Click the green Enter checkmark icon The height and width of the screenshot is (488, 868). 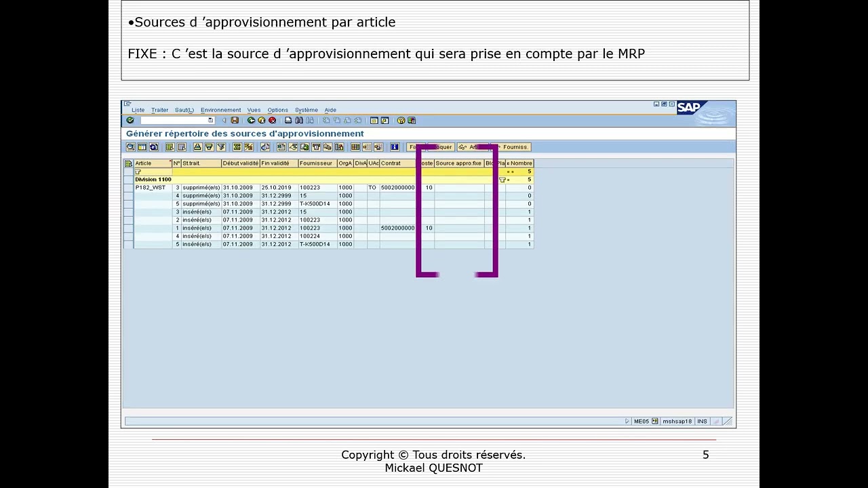tap(130, 120)
